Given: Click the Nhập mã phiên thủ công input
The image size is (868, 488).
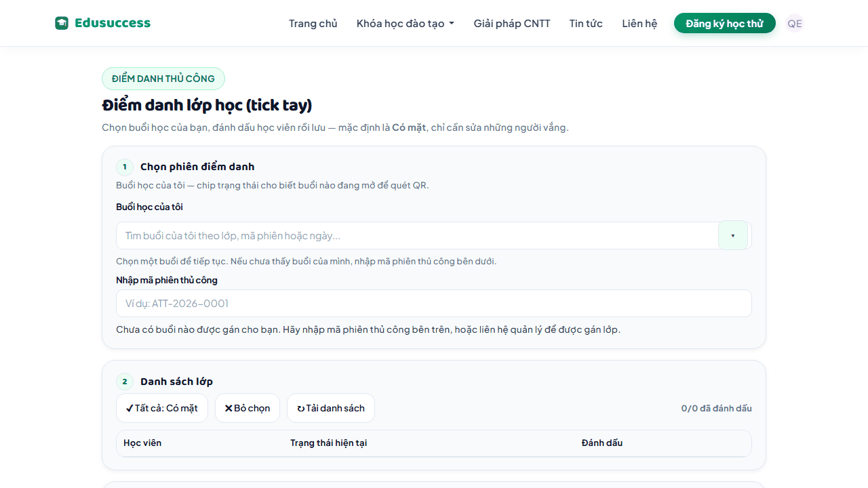Looking at the screenshot, I should 434,303.
